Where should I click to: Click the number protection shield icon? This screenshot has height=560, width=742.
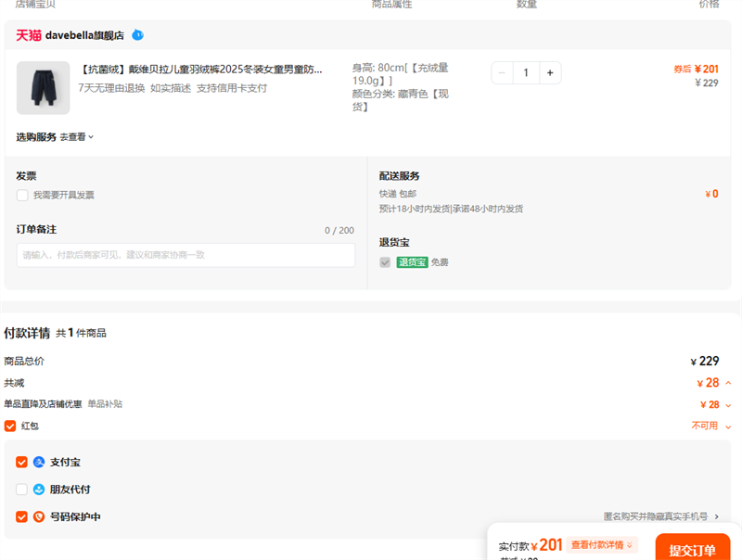tap(39, 517)
